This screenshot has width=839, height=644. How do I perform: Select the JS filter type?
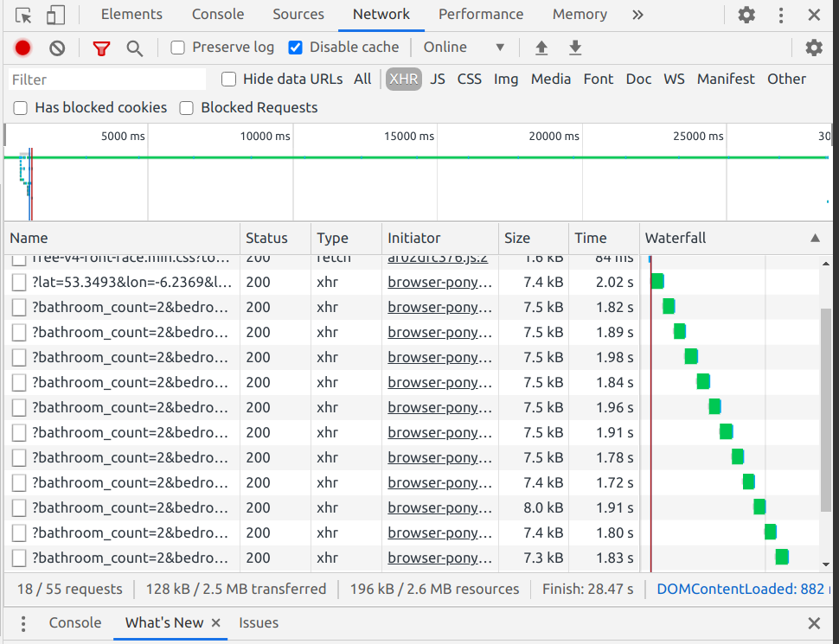438,80
